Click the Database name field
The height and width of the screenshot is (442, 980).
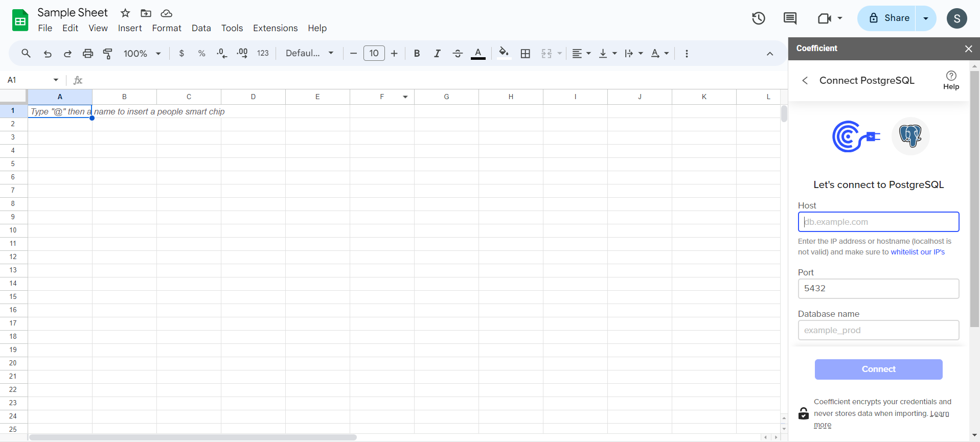(878, 330)
